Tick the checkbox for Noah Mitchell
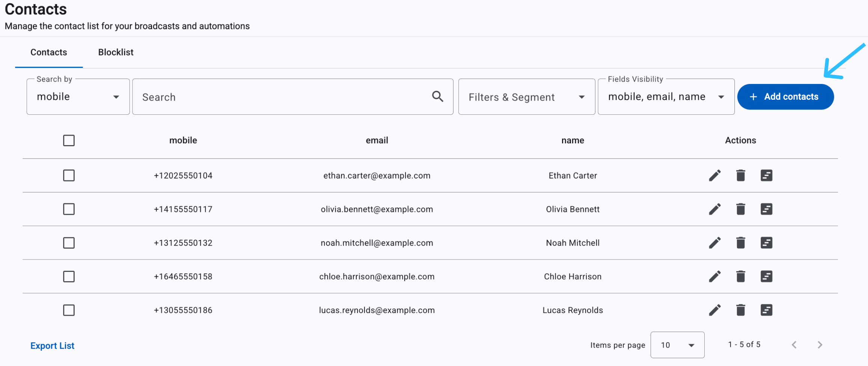868x366 pixels. point(69,243)
